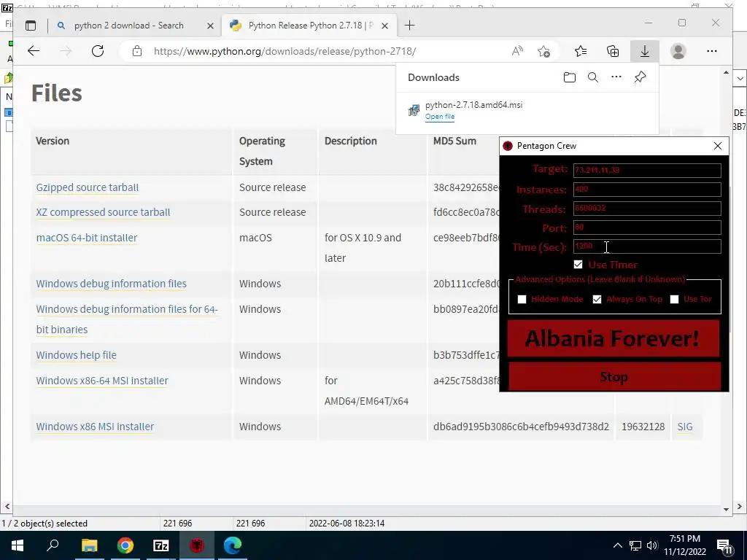Download XZ compressed source tarball

pyautogui.click(x=103, y=212)
